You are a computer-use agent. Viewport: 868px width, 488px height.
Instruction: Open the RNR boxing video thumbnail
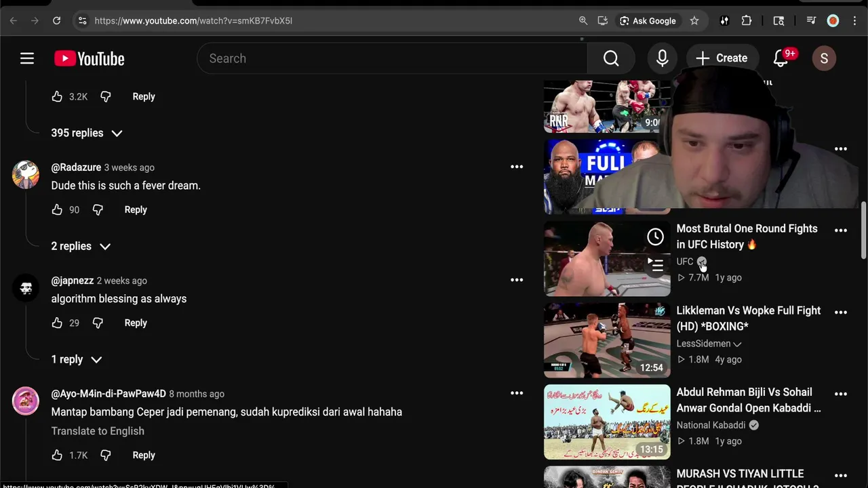[x=607, y=106]
